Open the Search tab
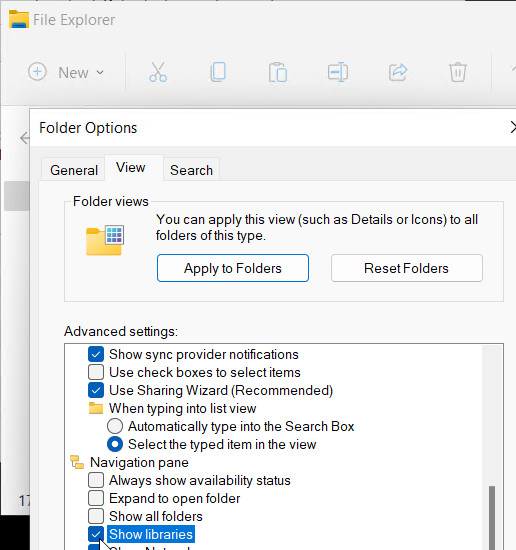 191,170
